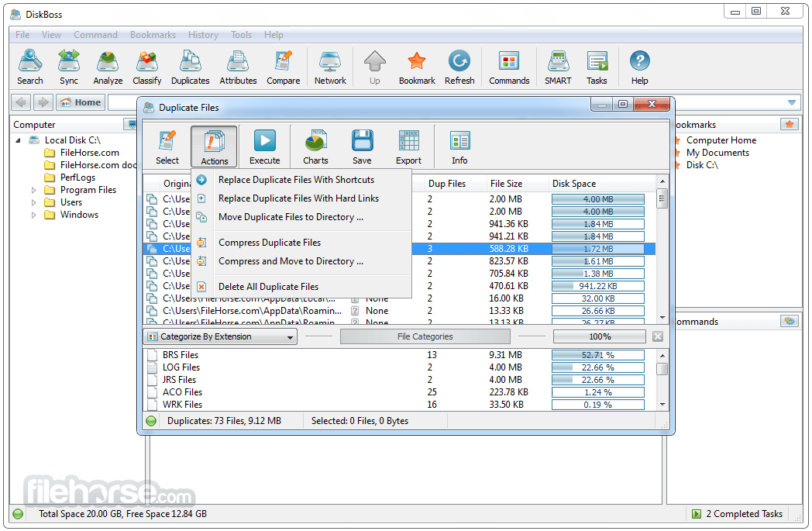
Task: Open the Disk C:\ bookmark
Action: click(x=702, y=165)
